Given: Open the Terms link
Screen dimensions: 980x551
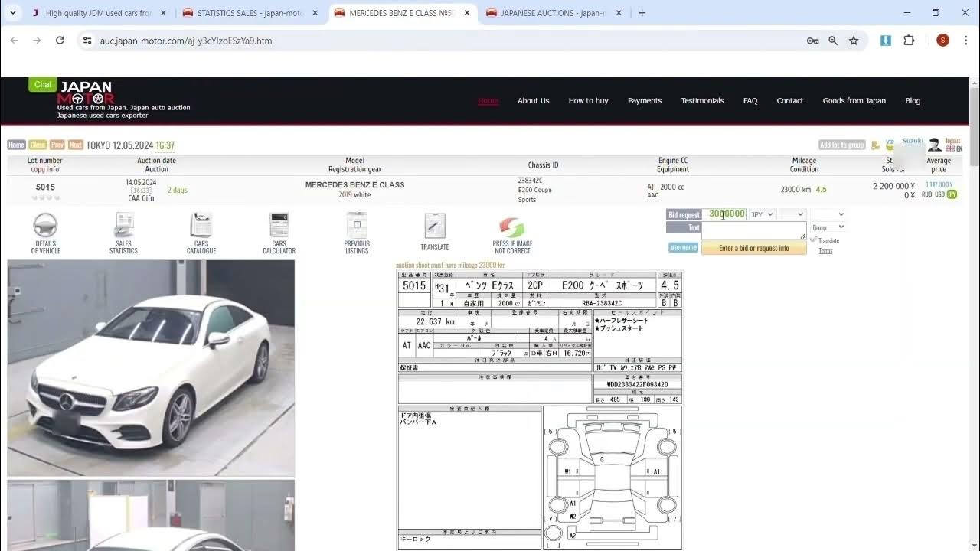Looking at the screenshot, I should pos(825,251).
